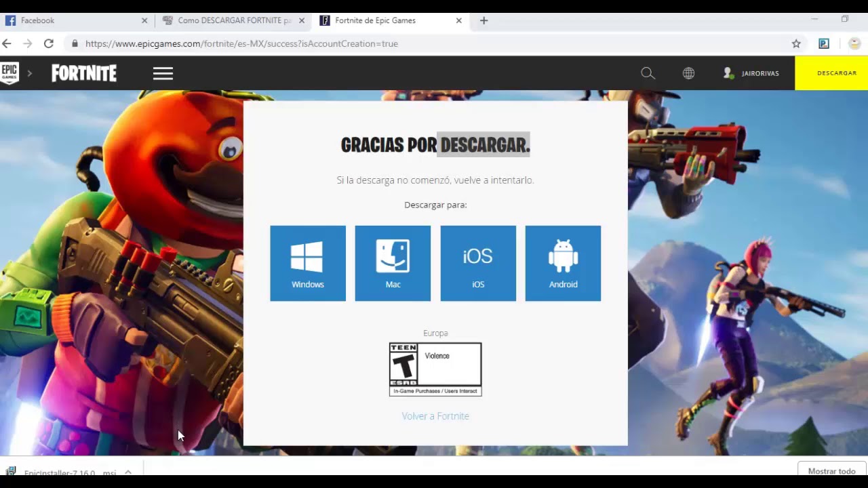
Task: Click the yellow DESCARGAR button
Action: click(x=831, y=73)
